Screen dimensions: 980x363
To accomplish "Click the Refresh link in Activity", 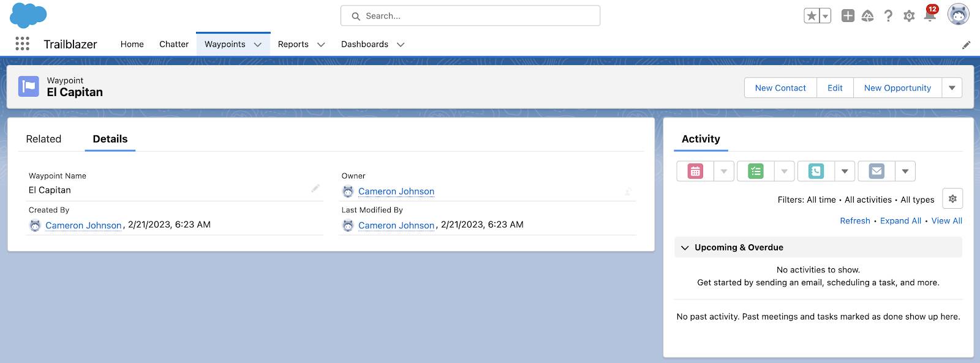I will 855,221.
